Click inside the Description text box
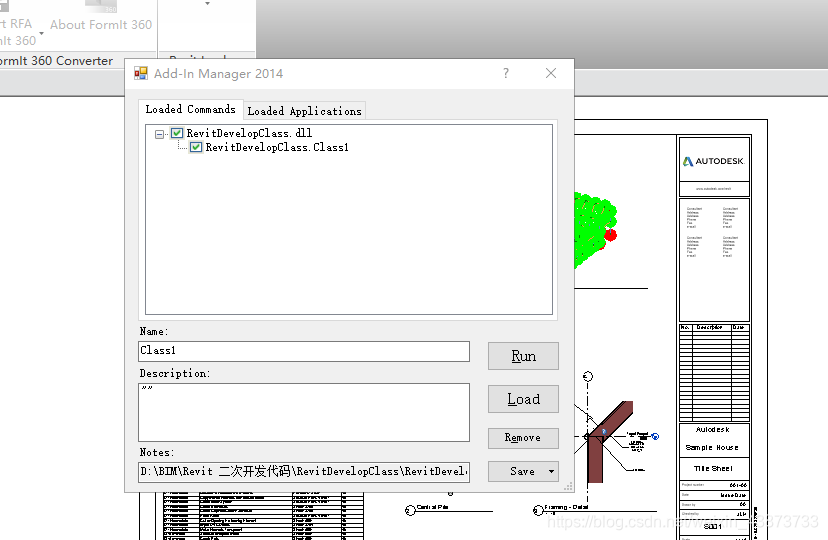The height and width of the screenshot is (540, 828). pos(304,412)
